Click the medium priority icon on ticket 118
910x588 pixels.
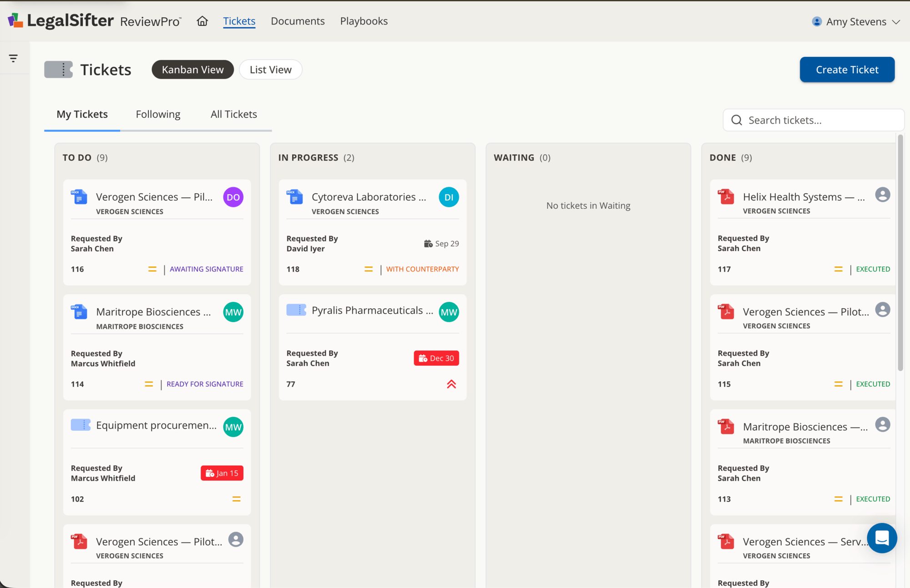click(x=369, y=269)
